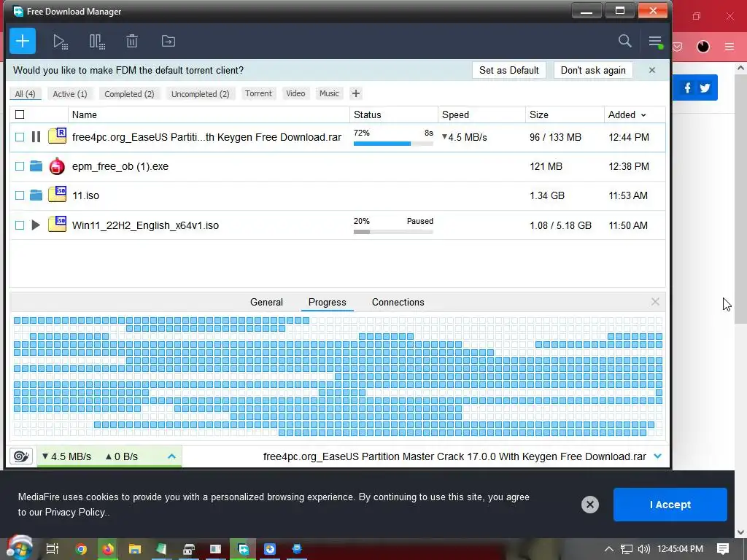The image size is (747, 560).
Task: Toggle snail mode speed limiter
Action: point(21,456)
